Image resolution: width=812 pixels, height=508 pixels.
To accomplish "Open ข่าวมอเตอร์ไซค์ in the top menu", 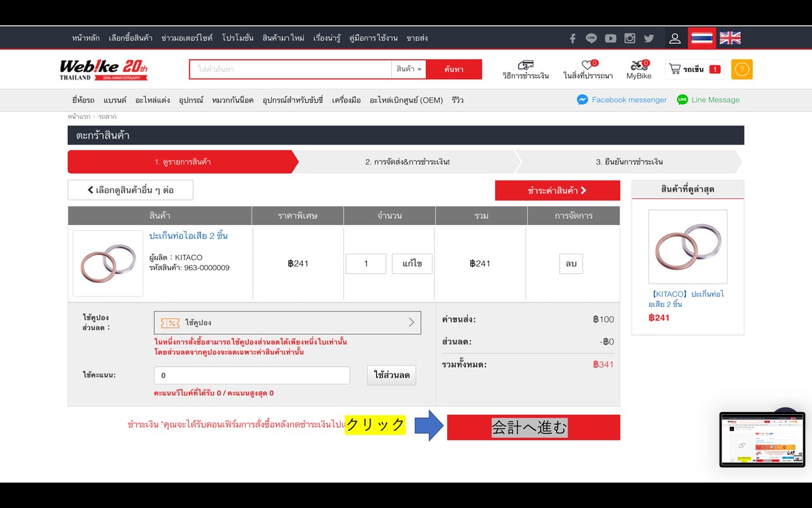I will point(187,39).
